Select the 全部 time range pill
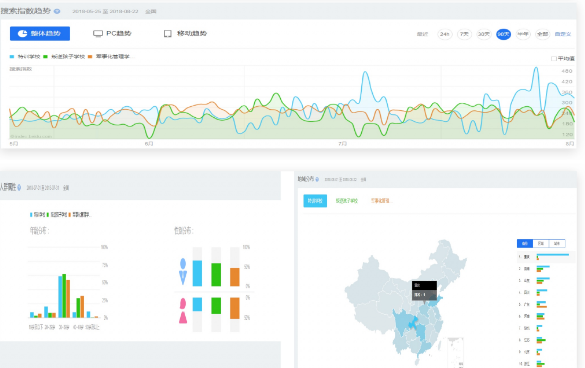The image size is (585, 368). point(542,34)
